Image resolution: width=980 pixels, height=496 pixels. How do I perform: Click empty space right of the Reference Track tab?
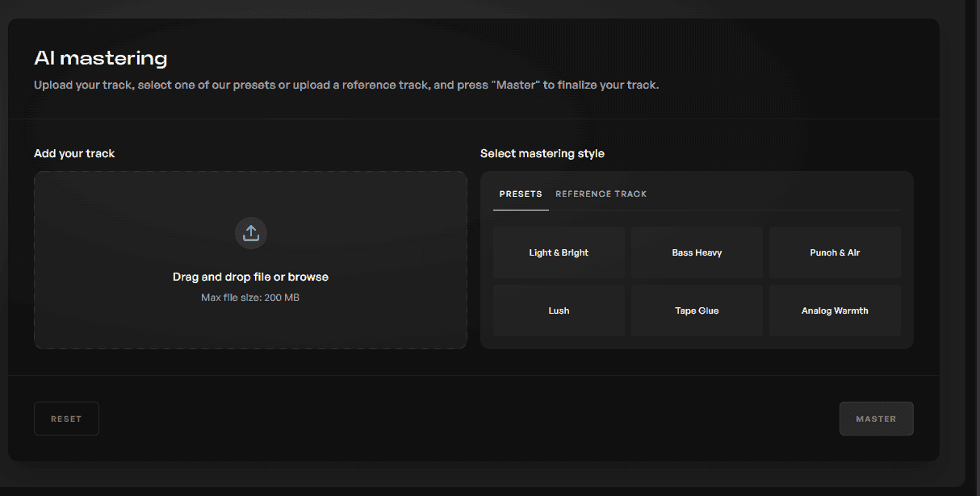pos(775,194)
